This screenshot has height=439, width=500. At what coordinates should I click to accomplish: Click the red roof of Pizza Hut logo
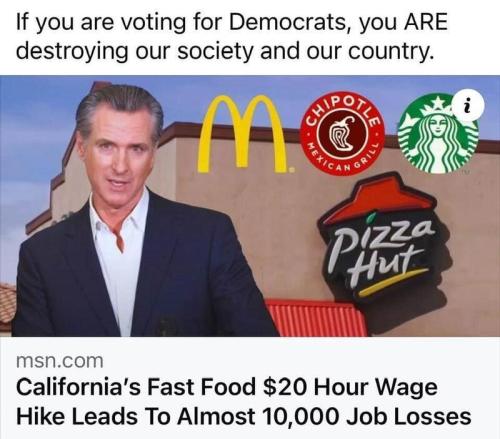point(378,199)
